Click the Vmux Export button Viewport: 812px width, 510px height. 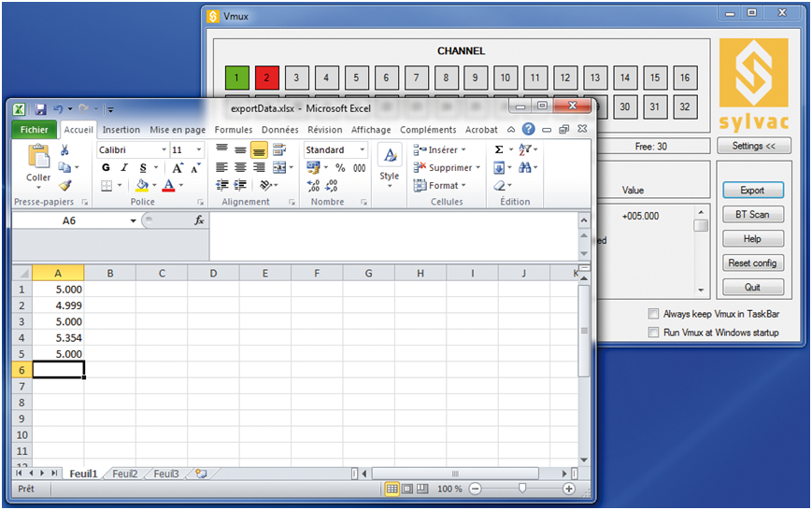pos(752,190)
